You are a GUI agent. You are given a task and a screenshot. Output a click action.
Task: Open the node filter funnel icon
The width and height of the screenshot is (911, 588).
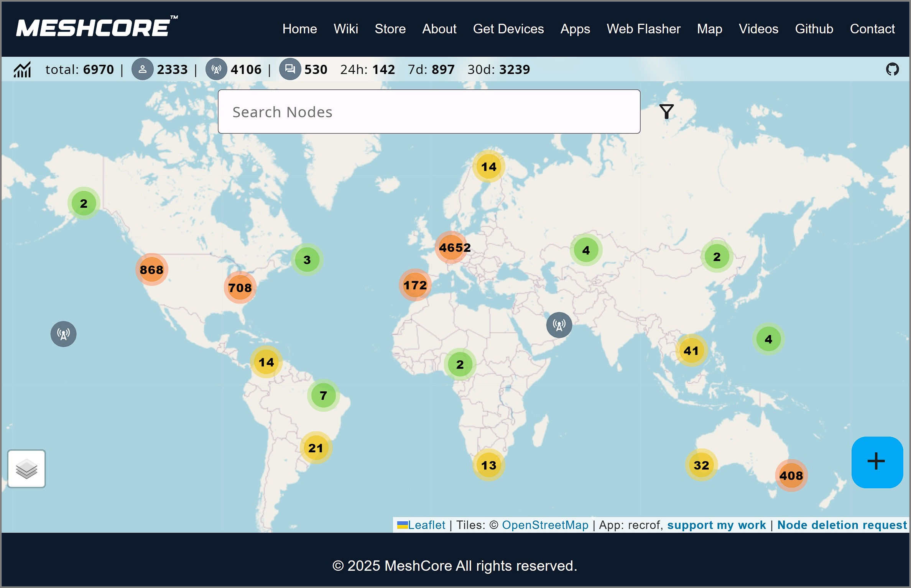click(x=666, y=112)
